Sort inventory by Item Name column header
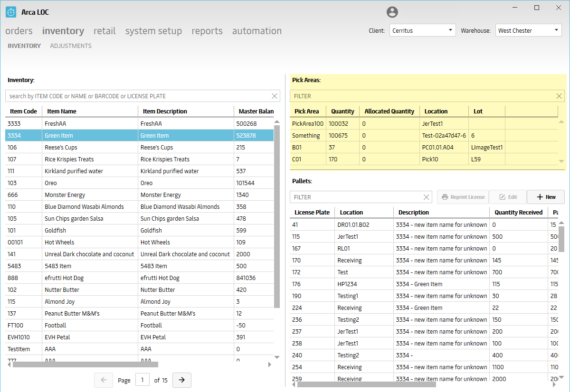Image resolution: width=570 pixels, height=392 pixels. (90, 111)
